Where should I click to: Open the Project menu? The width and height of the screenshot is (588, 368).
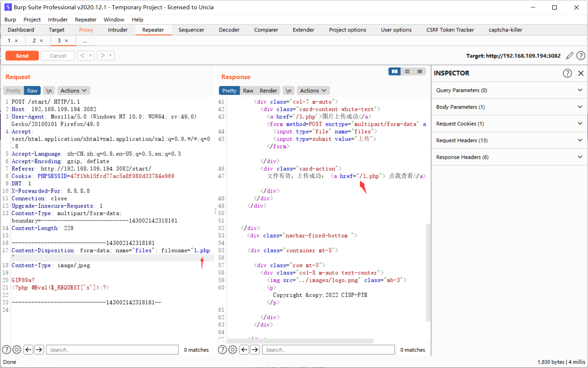click(32, 20)
